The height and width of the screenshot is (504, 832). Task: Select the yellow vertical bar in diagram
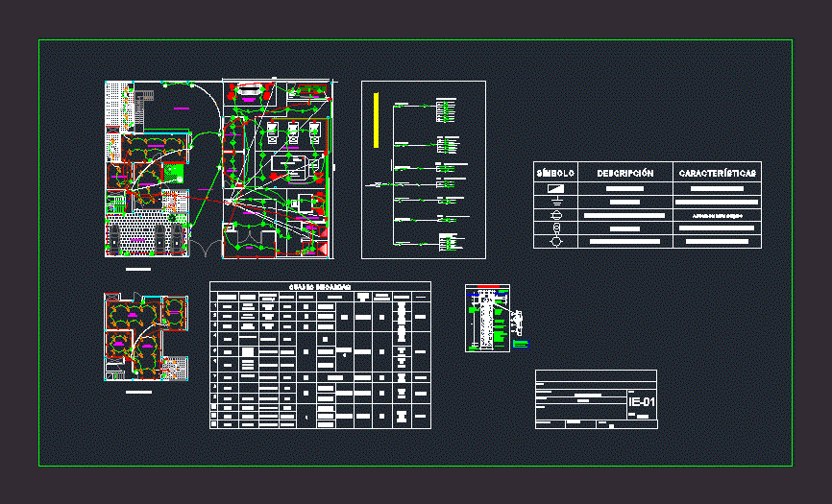[377, 120]
